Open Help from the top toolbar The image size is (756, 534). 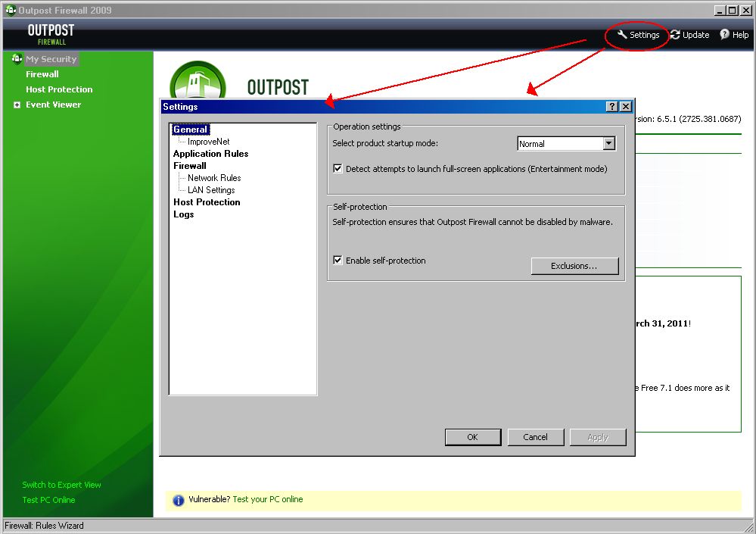click(x=734, y=35)
